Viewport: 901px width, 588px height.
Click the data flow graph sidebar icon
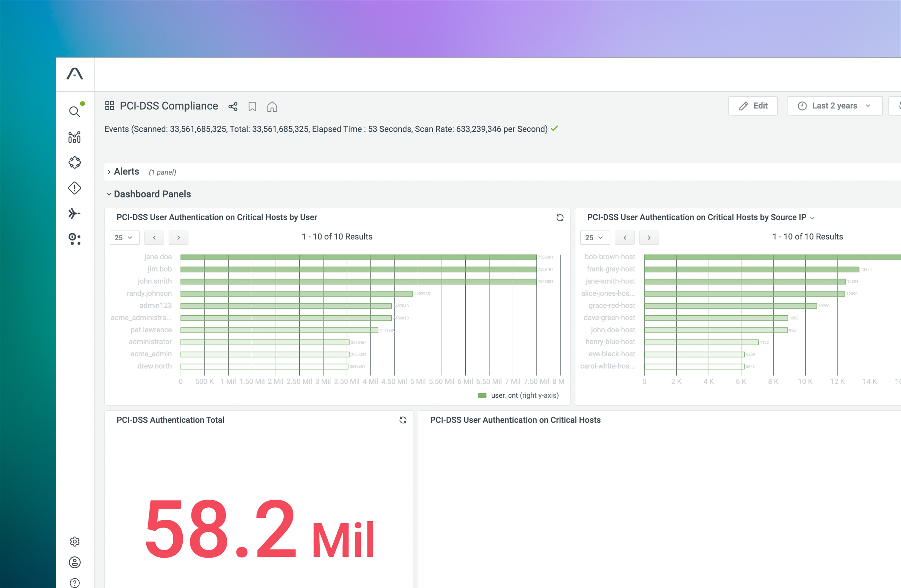click(x=74, y=137)
